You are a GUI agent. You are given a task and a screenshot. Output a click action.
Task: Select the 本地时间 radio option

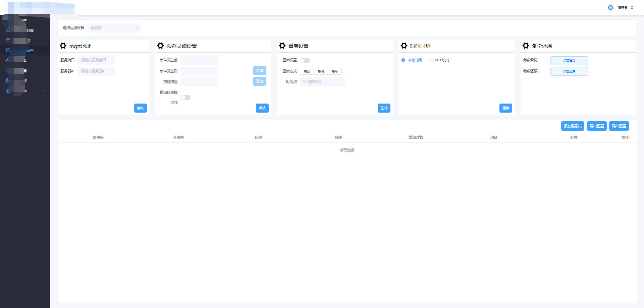[x=412, y=60]
